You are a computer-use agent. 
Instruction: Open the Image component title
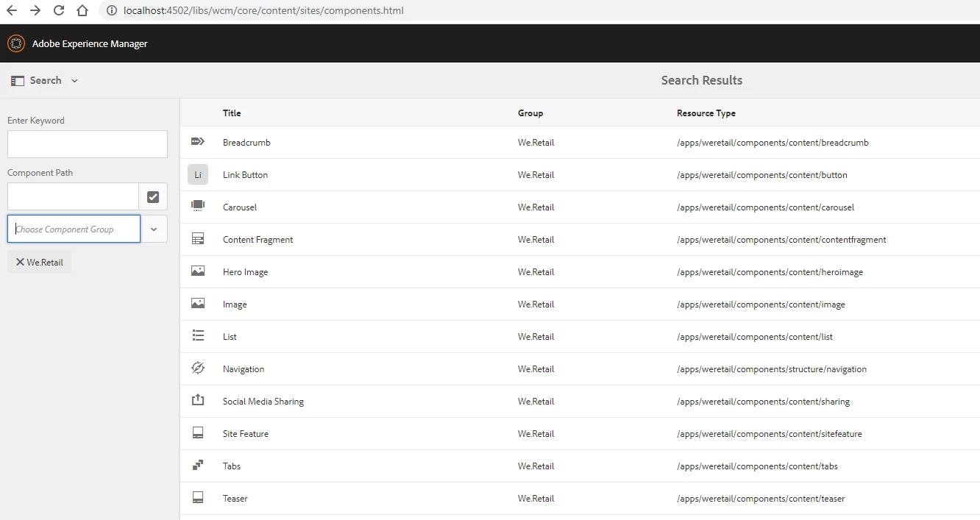point(235,304)
